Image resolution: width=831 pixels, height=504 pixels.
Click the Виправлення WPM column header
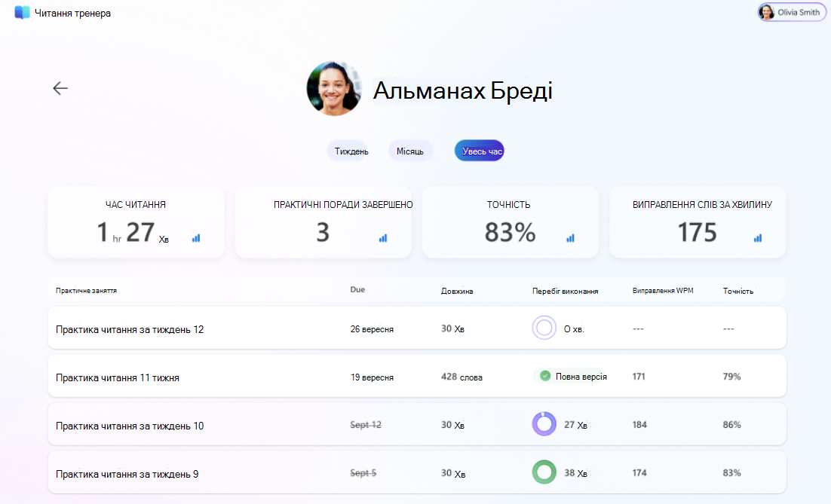click(x=663, y=291)
